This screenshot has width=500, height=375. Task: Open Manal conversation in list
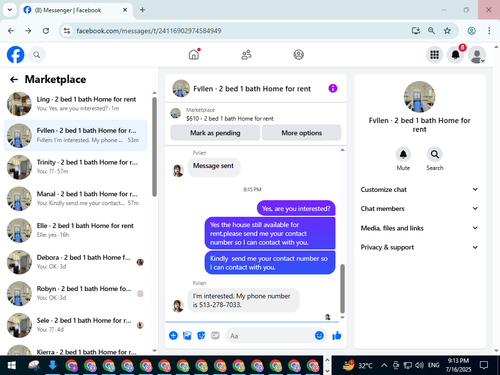coord(76,198)
